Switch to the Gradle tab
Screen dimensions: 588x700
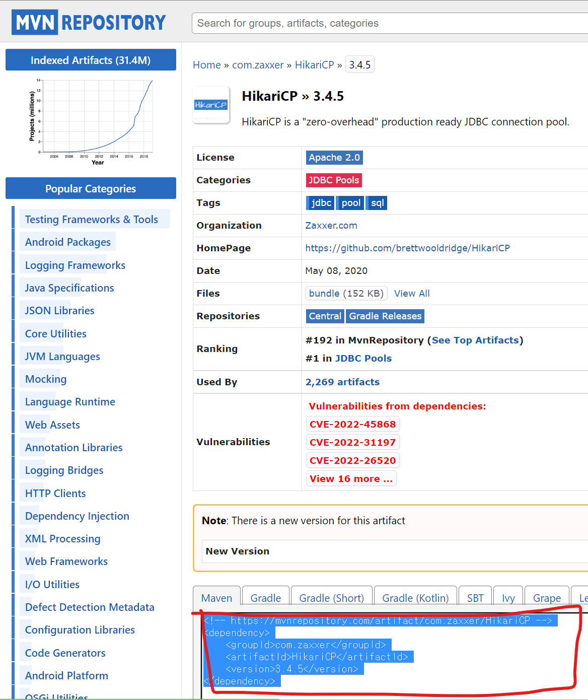pos(266,598)
